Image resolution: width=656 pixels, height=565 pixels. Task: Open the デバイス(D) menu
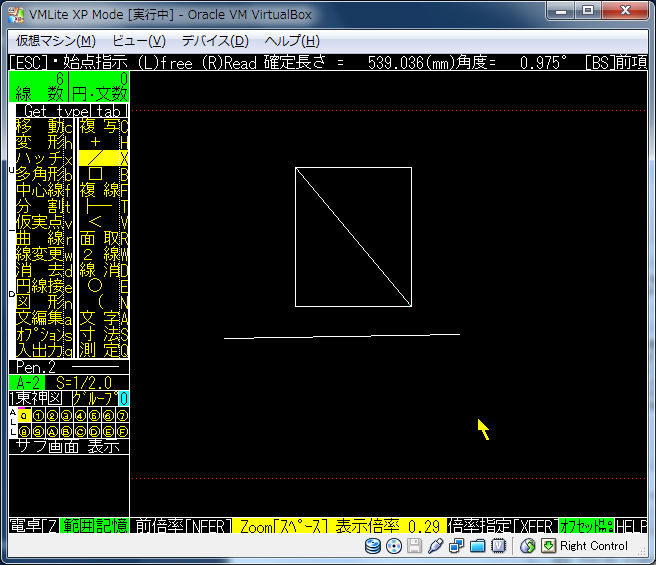(214, 41)
